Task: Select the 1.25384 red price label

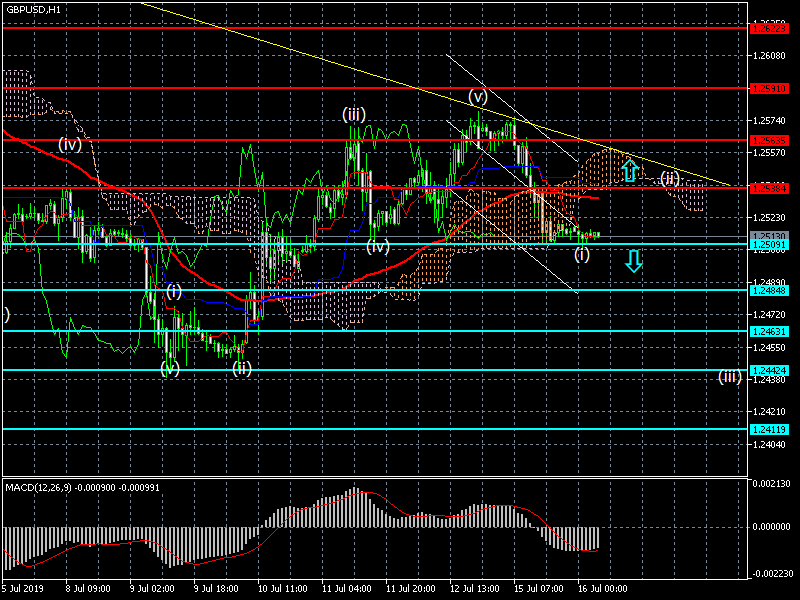Action: click(769, 189)
